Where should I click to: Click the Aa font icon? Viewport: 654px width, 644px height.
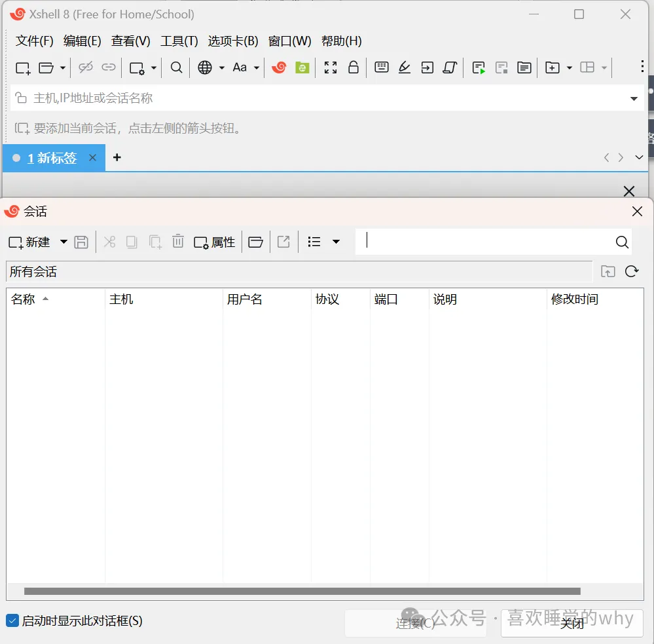(240, 67)
